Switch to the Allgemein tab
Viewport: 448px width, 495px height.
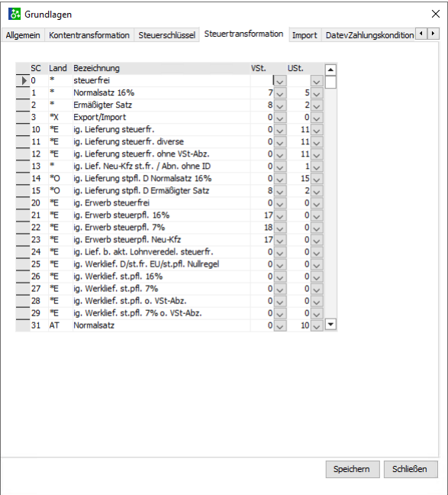tap(23, 35)
